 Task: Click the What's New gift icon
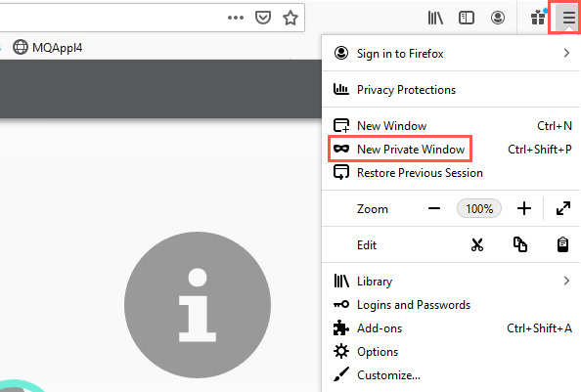pyautogui.click(x=538, y=18)
